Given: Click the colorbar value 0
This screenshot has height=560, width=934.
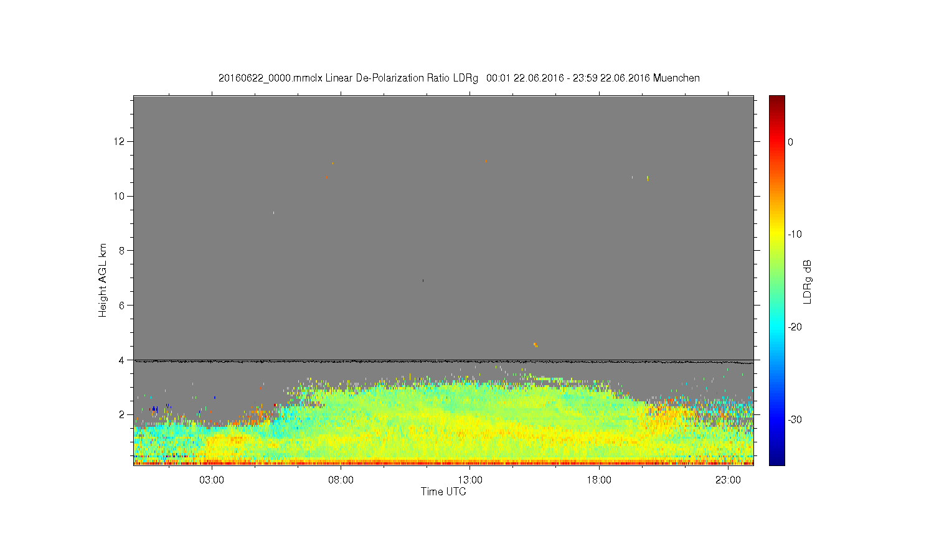Looking at the screenshot, I should pos(791,142).
